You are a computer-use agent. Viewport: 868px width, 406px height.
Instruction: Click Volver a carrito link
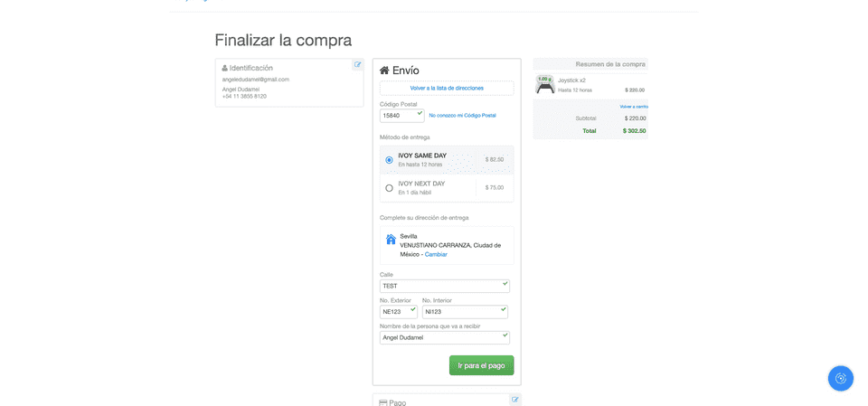(x=633, y=107)
